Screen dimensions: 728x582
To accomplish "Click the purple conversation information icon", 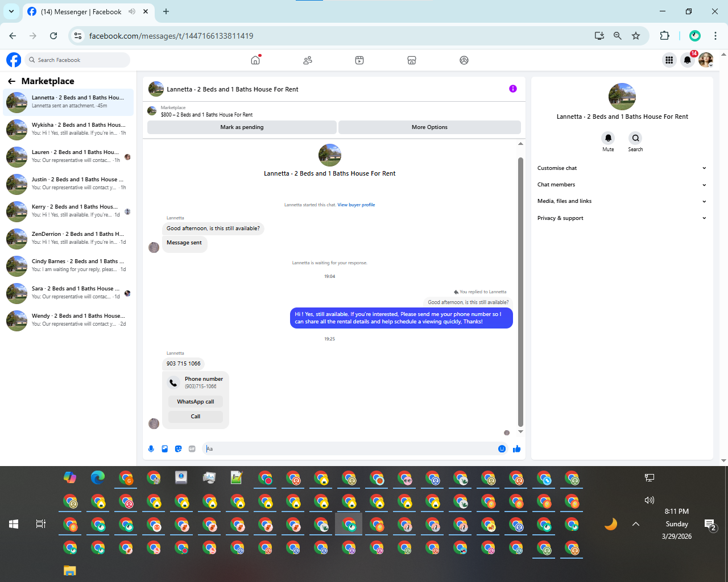I will [513, 89].
